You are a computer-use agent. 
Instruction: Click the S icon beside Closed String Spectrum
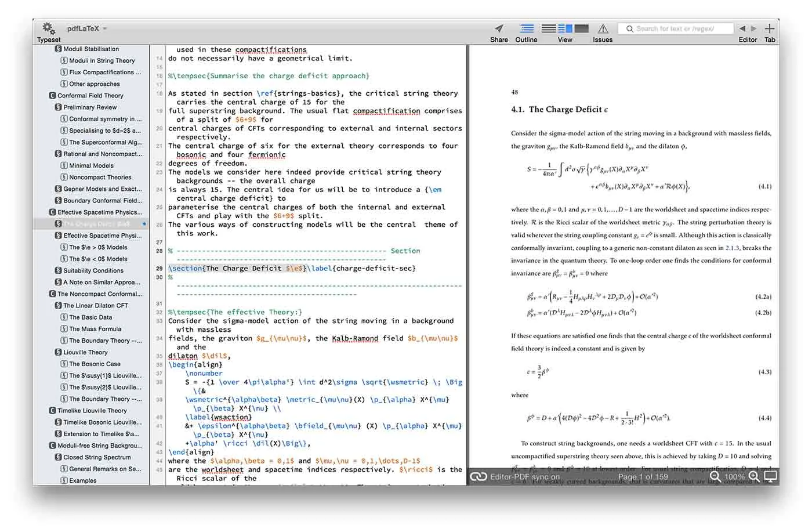click(x=58, y=457)
